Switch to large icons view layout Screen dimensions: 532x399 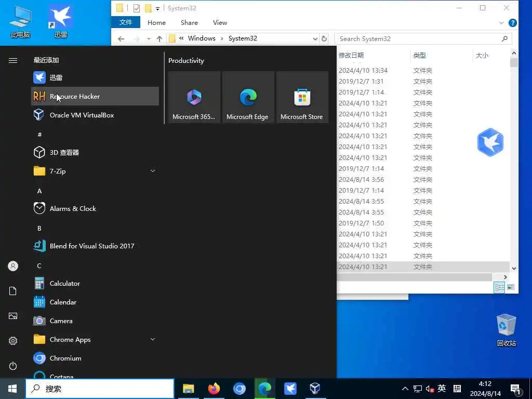[511, 287]
